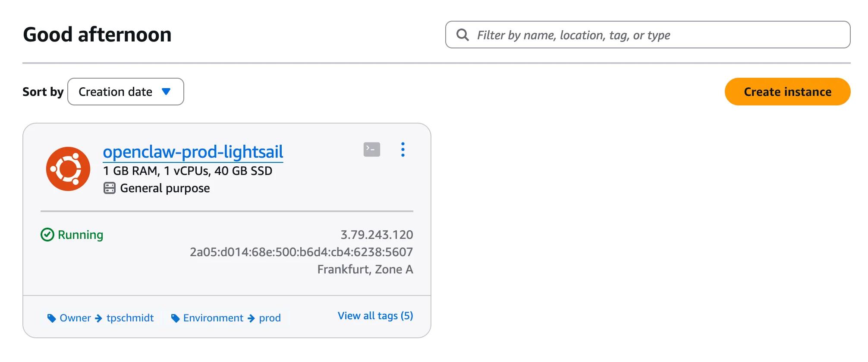Viewport: 868px width, 362px height.
Task: Open the three-dot instance actions menu
Action: click(403, 149)
